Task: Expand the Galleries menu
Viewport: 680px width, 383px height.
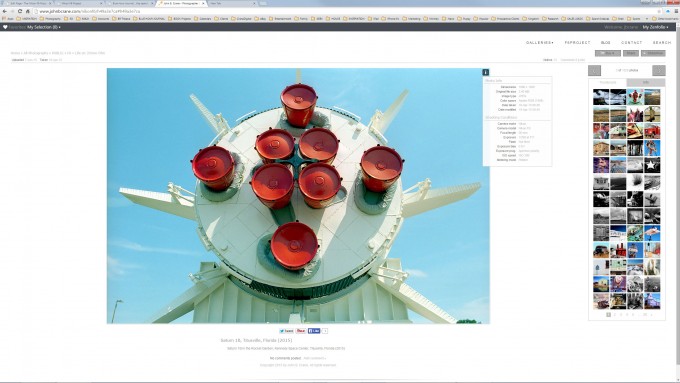Action: tap(539, 43)
